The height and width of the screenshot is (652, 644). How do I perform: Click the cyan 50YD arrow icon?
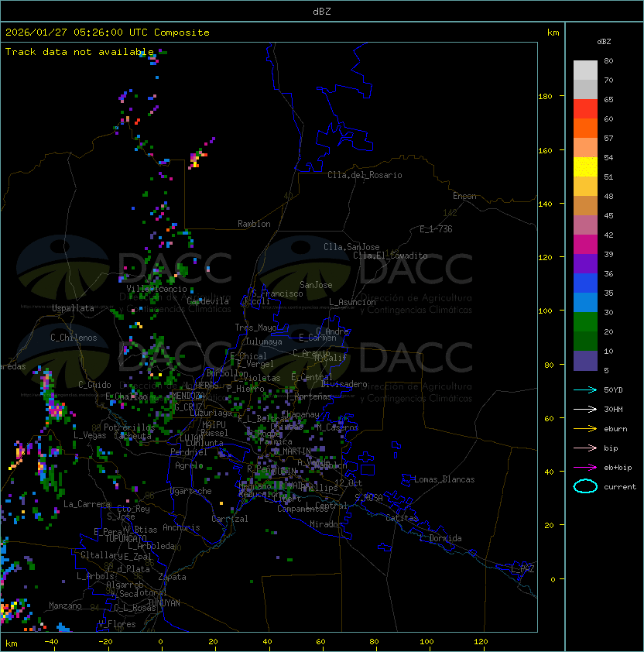pyautogui.click(x=585, y=389)
